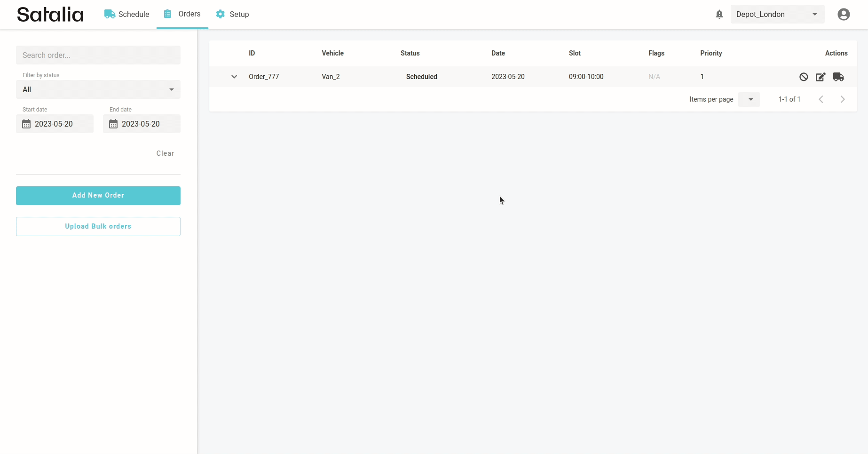Click the truck icon for Order_777
This screenshot has height=454, width=868.
click(838, 77)
